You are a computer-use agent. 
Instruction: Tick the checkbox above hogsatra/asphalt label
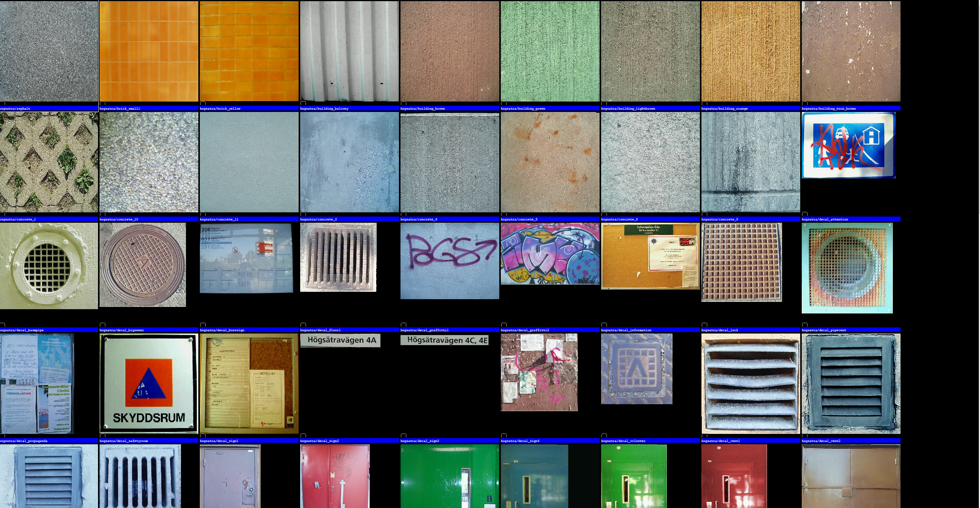click(2, 103)
